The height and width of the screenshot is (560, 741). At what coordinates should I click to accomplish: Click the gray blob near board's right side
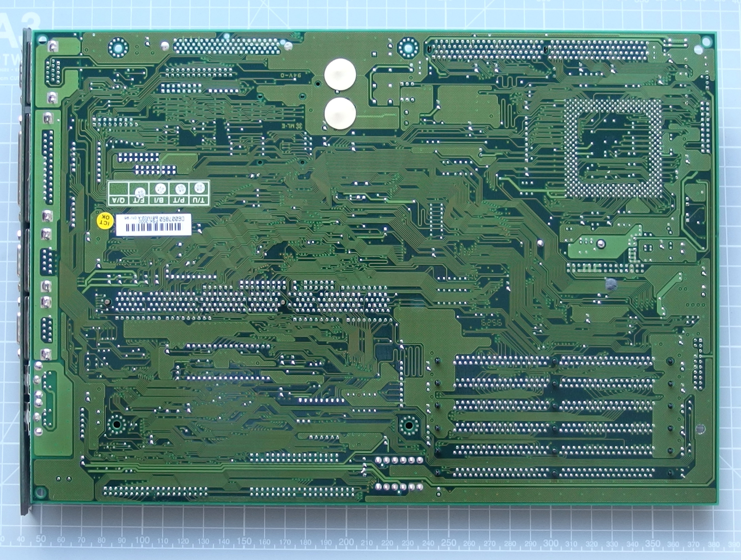click(611, 284)
